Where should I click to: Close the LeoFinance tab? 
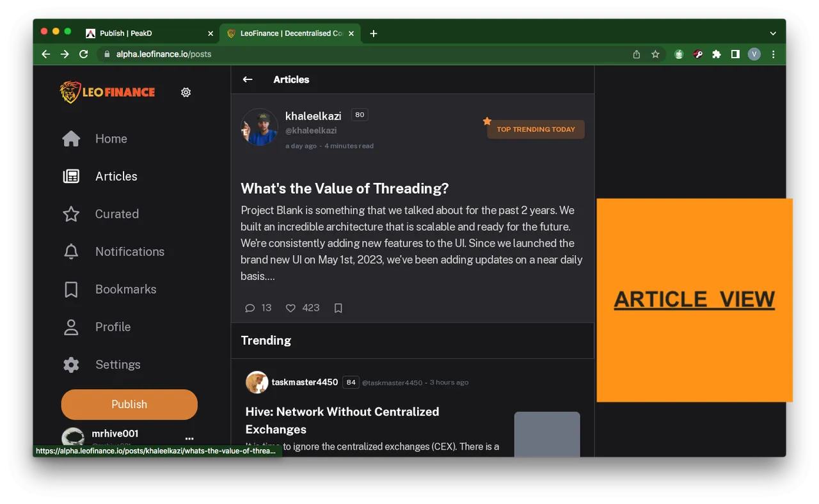click(351, 33)
